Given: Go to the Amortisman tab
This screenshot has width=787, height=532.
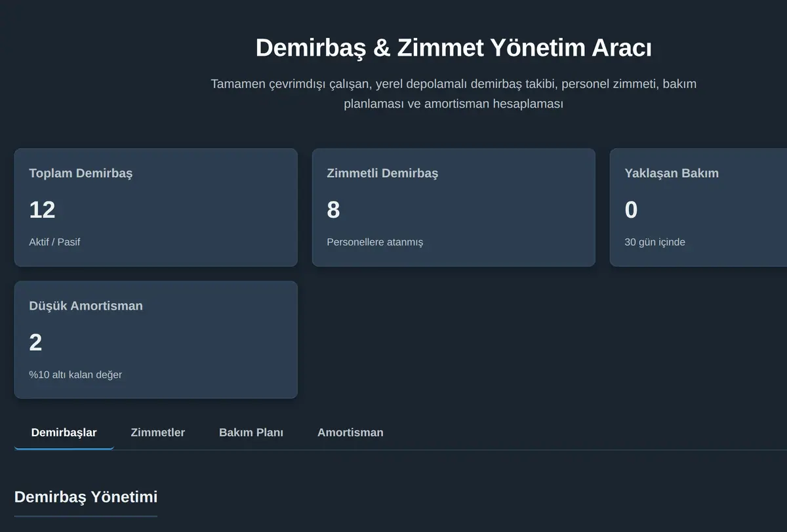Looking at the screenshot, I should [350, 432].
